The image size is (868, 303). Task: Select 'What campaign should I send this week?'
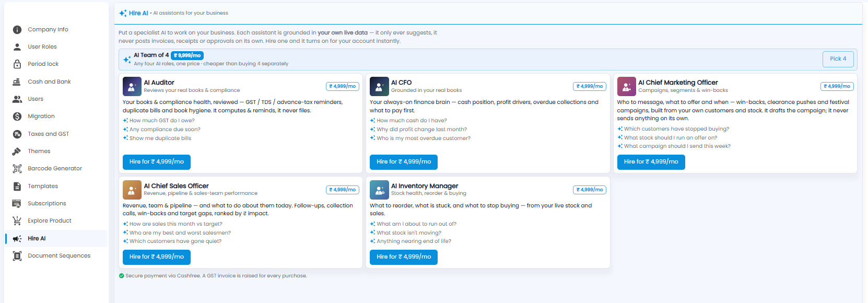(677, 146)
